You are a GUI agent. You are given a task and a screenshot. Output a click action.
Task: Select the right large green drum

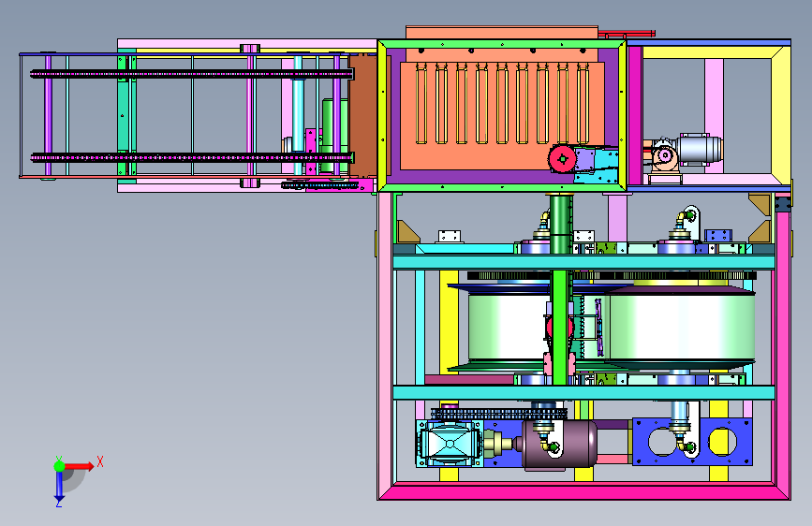[x=681, y=328]
